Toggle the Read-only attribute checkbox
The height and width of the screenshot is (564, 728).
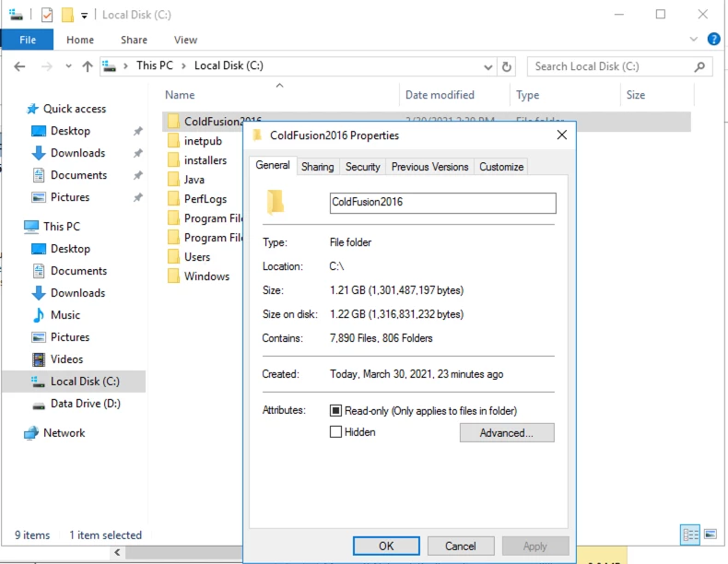pos(335,411)
